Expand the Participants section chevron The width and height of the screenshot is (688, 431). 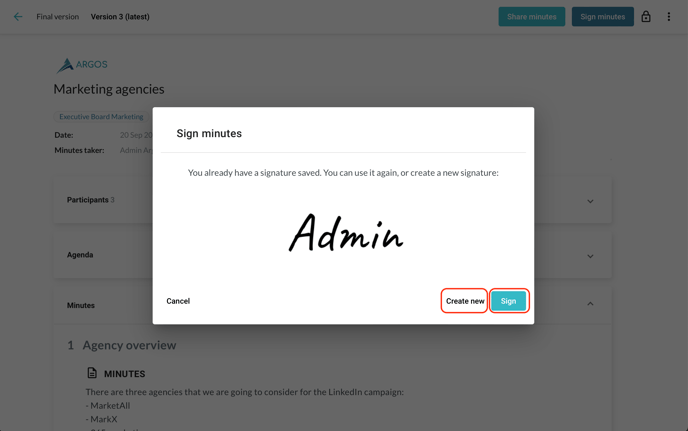(x=590, y=201)
